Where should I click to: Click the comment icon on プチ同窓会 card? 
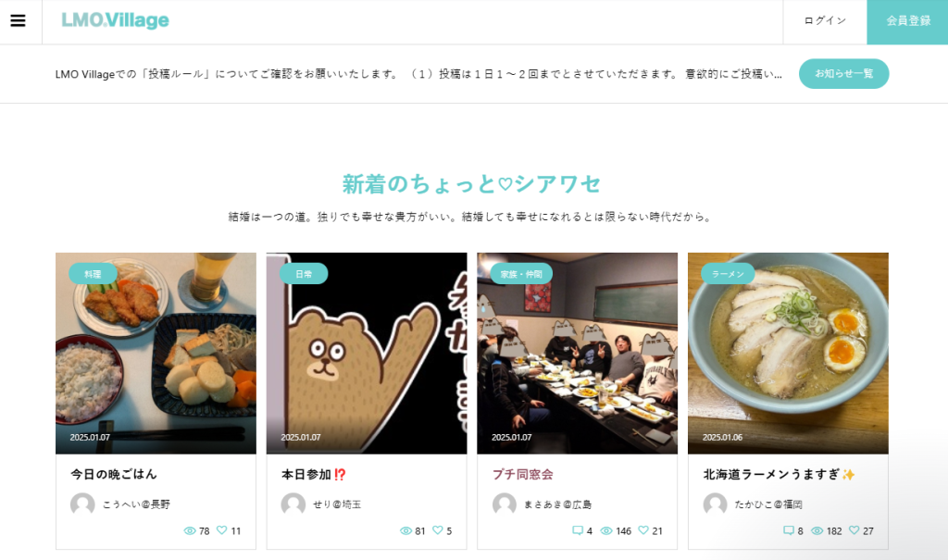coord(578,530)
